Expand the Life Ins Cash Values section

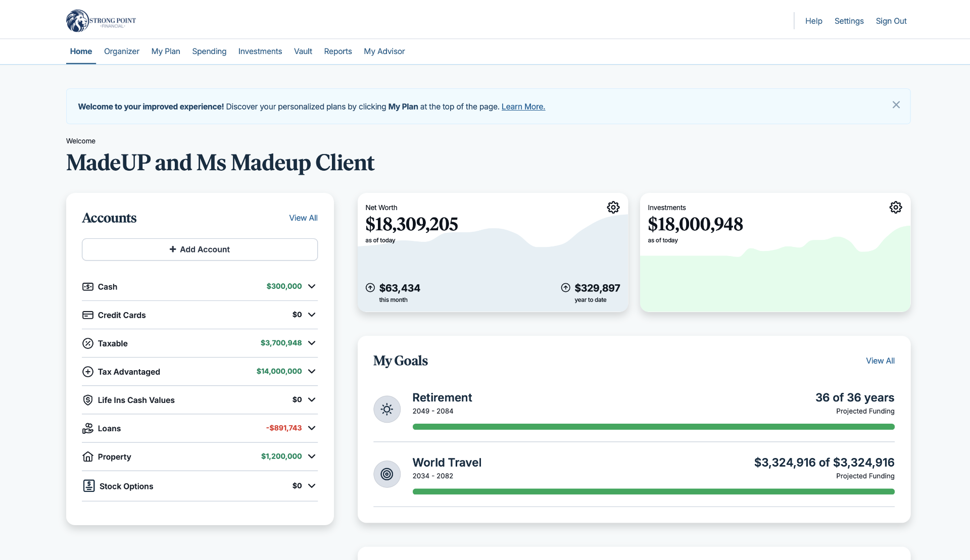point(312,399)
